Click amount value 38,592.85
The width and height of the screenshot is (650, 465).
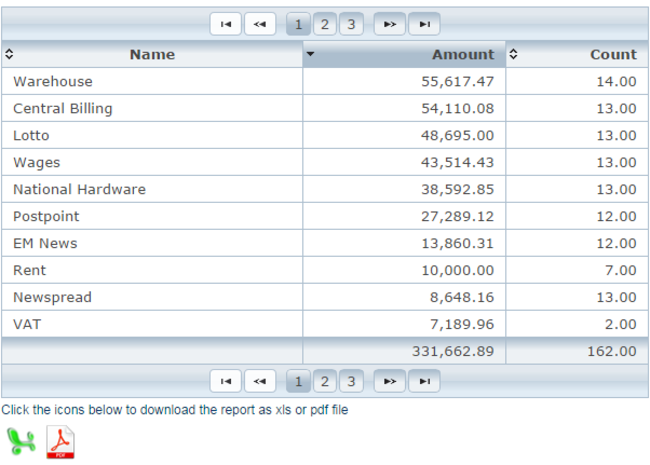(458, 189)
